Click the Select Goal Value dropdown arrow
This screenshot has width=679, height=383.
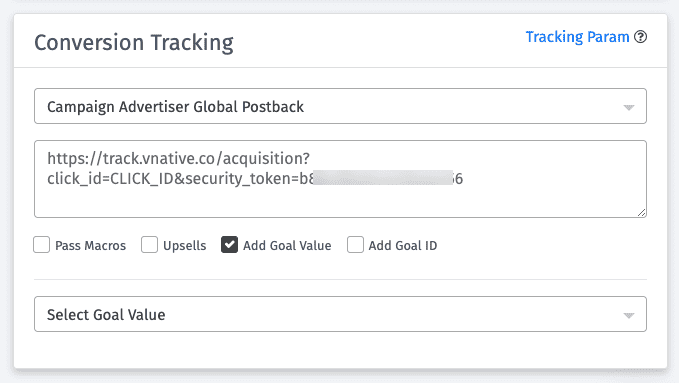(629, 315)
